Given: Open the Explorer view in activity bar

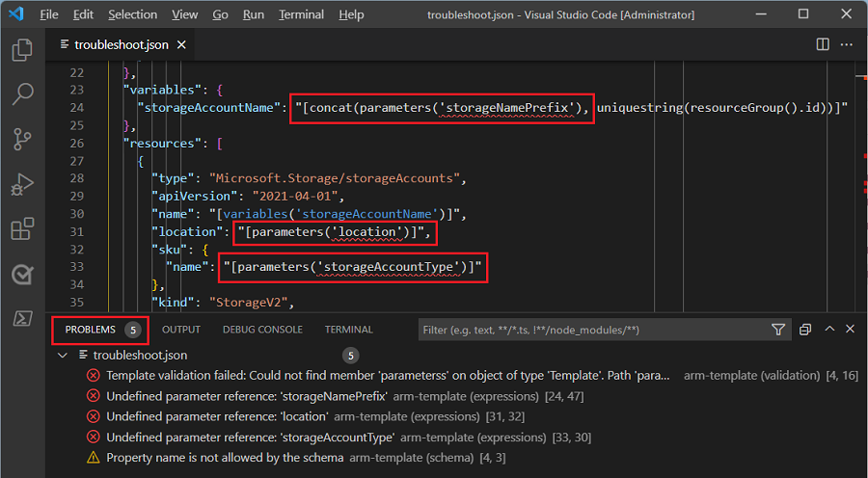Looking at the screenshot, I should [22, 50].
